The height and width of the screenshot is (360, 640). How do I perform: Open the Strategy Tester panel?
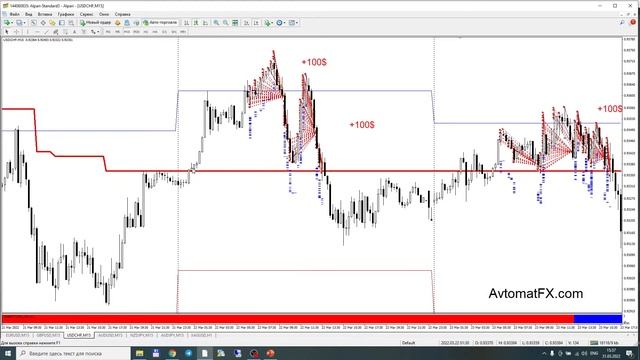click(x=71, y=23)
